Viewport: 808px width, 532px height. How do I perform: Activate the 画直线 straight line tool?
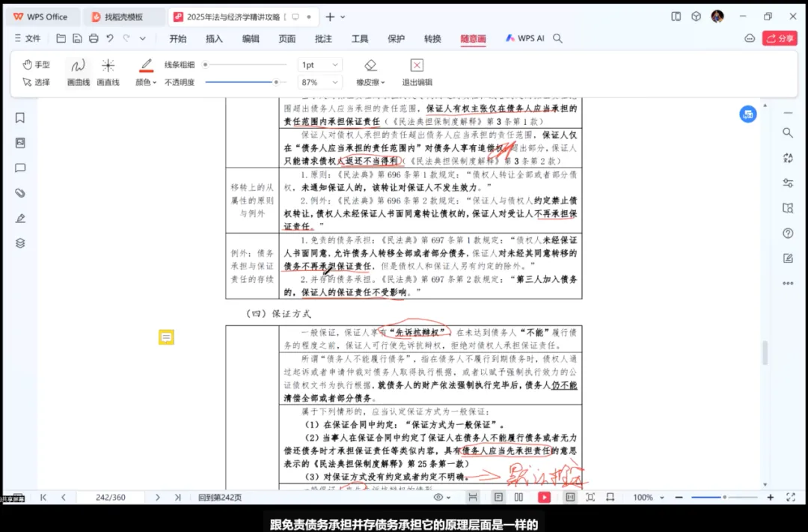[x=108, y=72]
